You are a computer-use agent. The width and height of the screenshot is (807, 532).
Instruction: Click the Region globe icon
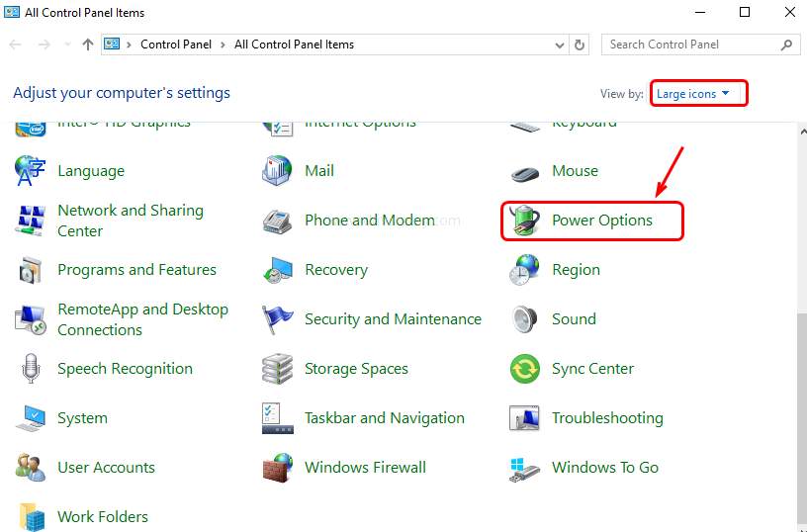click(x=524, y=270)
